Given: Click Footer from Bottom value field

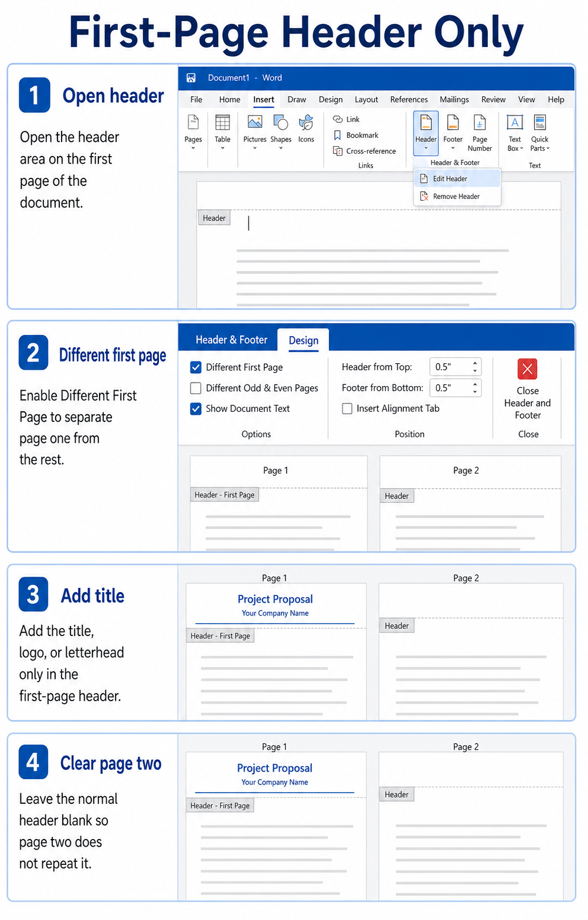Looking at the screenshot, I should (x=450, y=388).
